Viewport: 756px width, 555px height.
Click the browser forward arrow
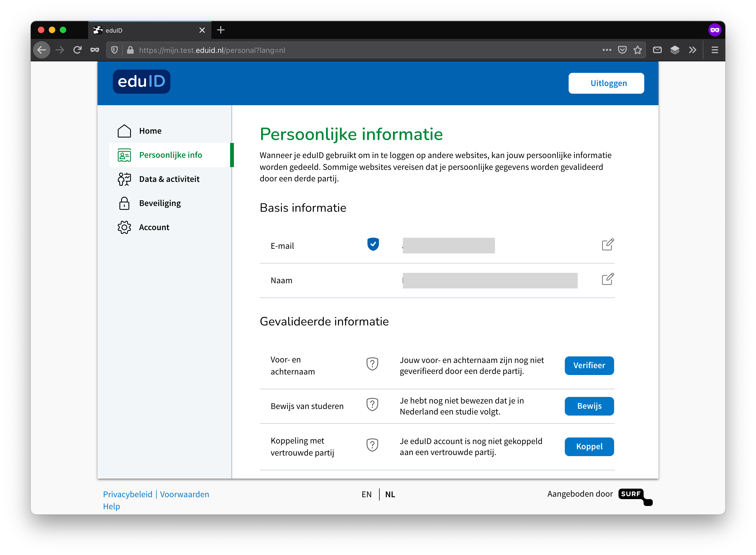(60, 50)
